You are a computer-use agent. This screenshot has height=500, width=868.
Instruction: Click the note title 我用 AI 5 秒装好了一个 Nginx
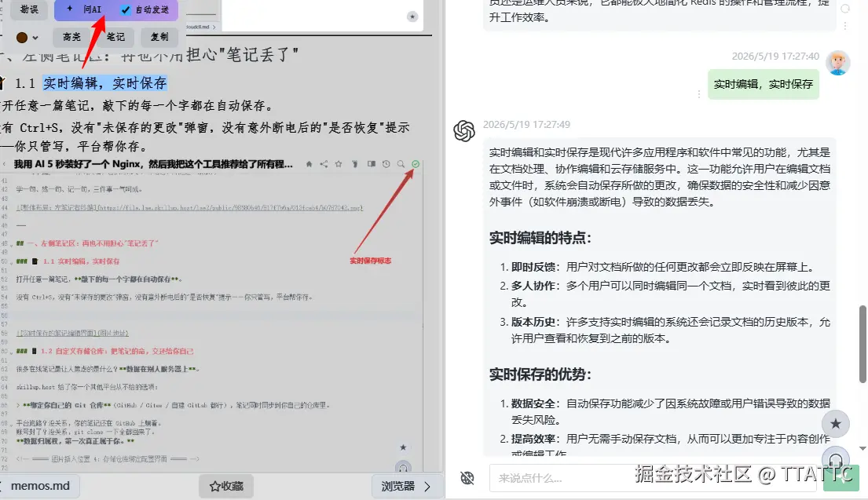pos(153,164)
